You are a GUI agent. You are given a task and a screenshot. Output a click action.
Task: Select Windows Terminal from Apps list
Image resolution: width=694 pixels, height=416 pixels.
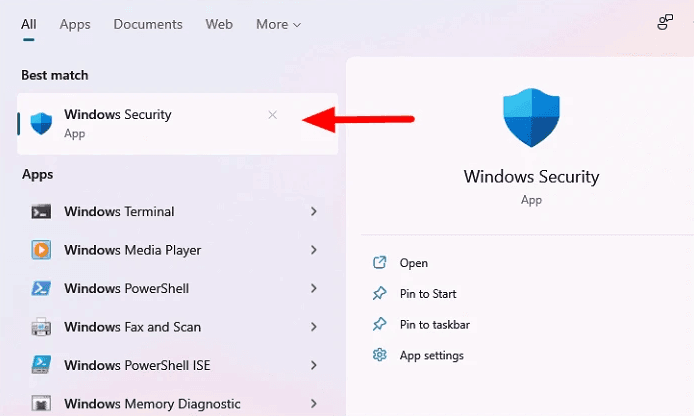175,212
